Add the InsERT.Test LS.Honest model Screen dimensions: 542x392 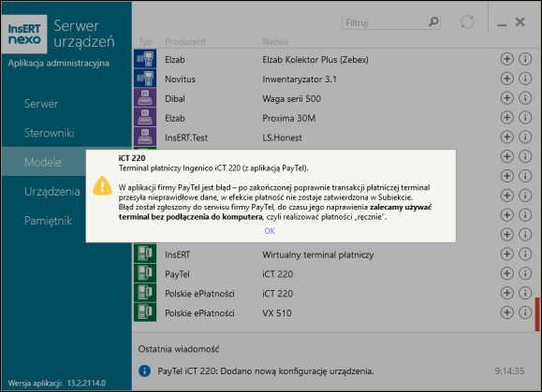pos(506,138)
